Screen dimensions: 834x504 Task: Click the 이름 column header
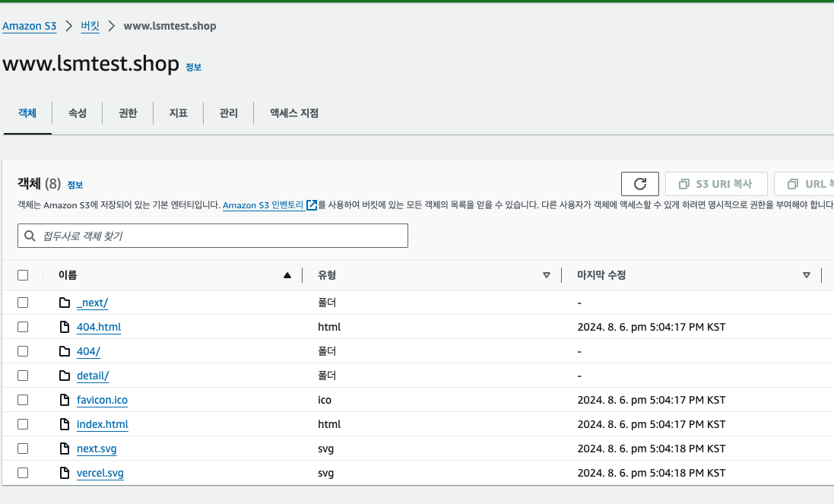[68, 275]
